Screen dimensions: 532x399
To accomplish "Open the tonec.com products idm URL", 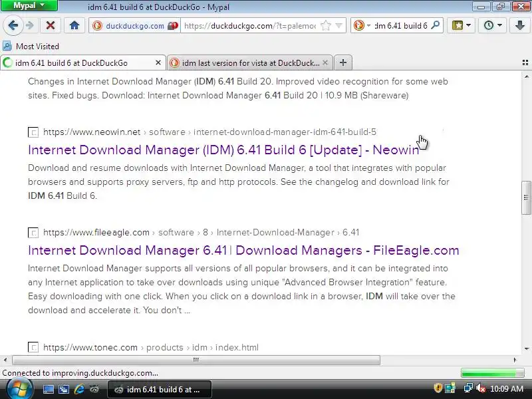I will [151, 347].
